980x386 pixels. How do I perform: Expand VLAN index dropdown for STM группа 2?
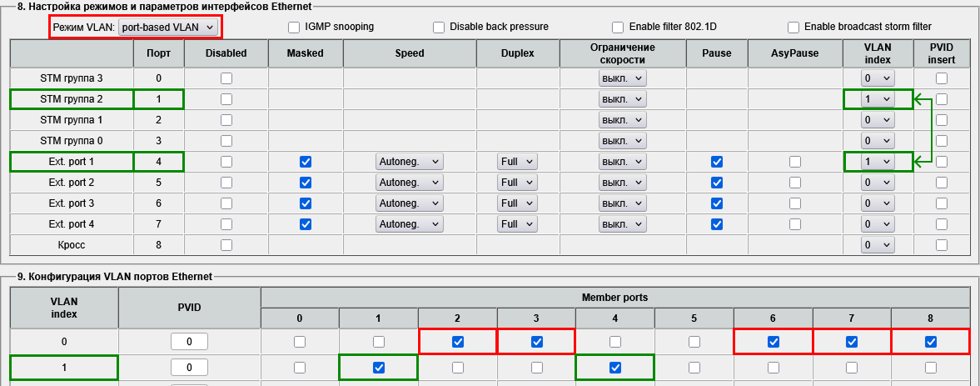coord(878,99)
